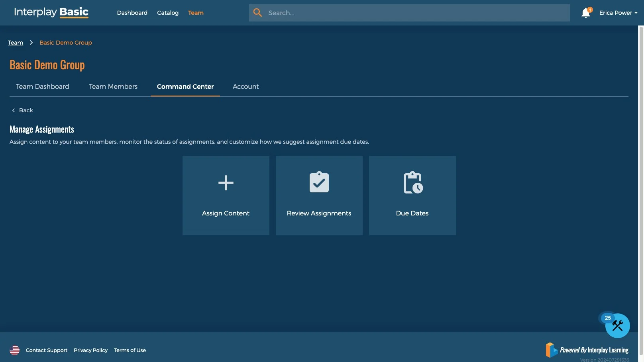Click the Basic Demo Group page title
This screenshot has height=362, width=644.
click(x=47, y=65)
